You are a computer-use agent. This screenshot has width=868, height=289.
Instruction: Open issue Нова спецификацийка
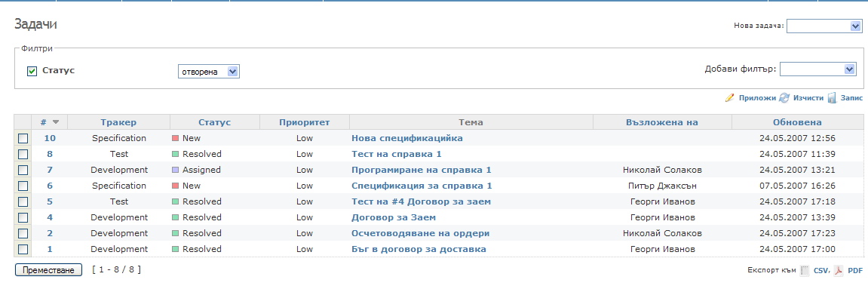pos(407,138)
